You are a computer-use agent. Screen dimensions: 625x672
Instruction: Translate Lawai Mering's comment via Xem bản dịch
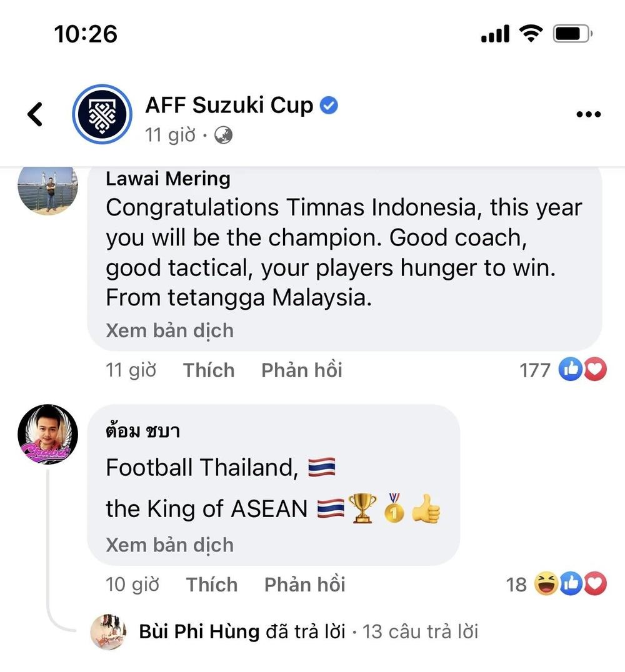(169, 330)
